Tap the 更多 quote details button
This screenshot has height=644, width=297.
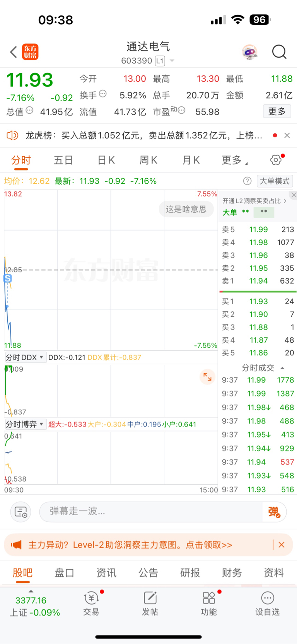pos(277,111)
